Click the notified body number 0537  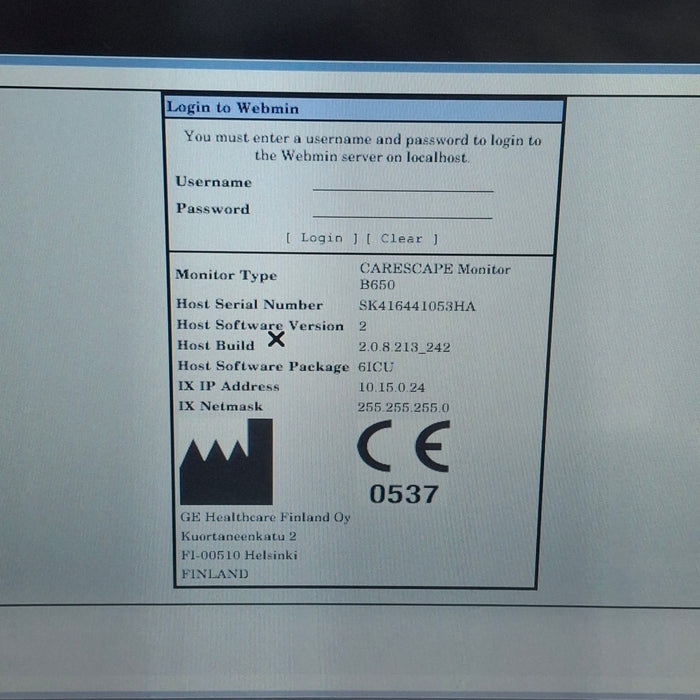click(404, 495)
